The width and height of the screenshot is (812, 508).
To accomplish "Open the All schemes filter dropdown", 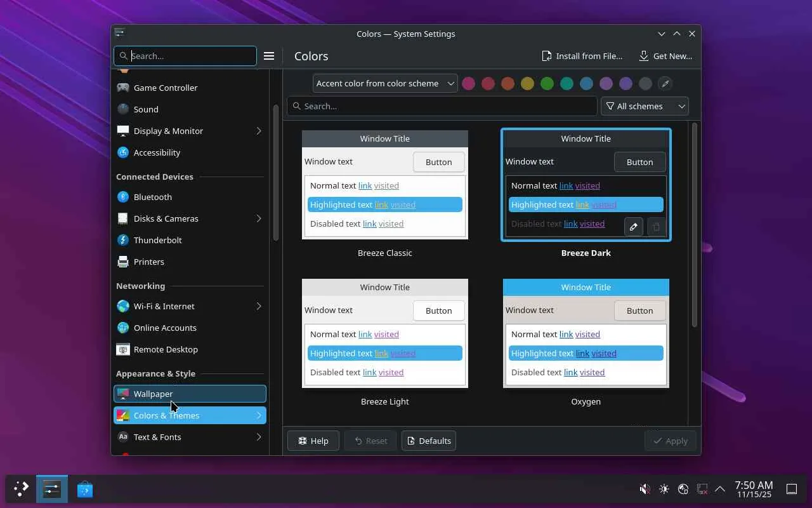I will click(x=645, y=106).
